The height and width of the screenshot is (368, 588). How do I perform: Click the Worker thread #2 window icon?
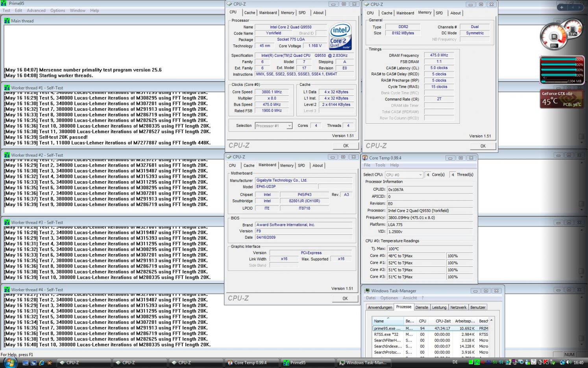coord(7,155)
